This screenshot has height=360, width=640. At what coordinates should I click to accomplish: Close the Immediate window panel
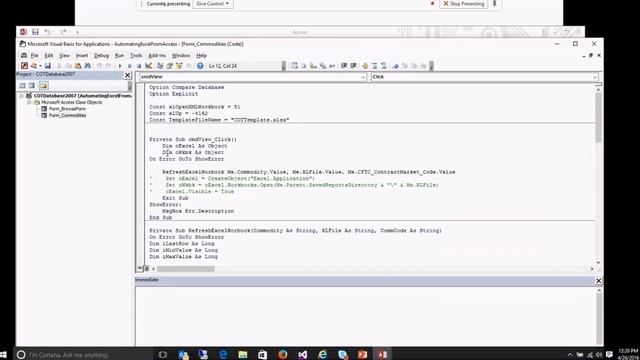pyautogui.click(x=598, y=280)
